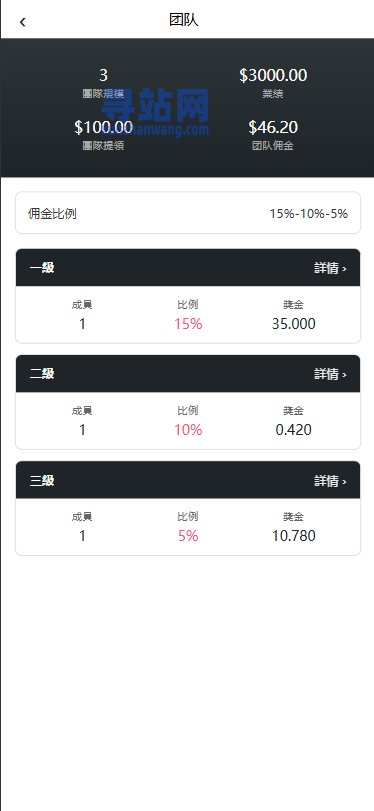Click the chevron beside 一级 詳情
This screenshot has width=374, height=811.
pos(345,269)
